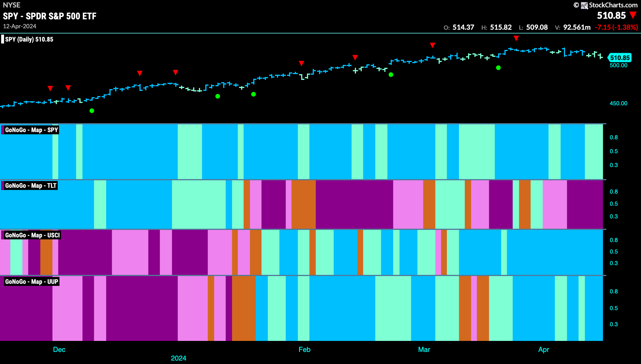Select the red triangle marker at early March
The width and height of the screenshot is (641, 364).
(433, 45)
